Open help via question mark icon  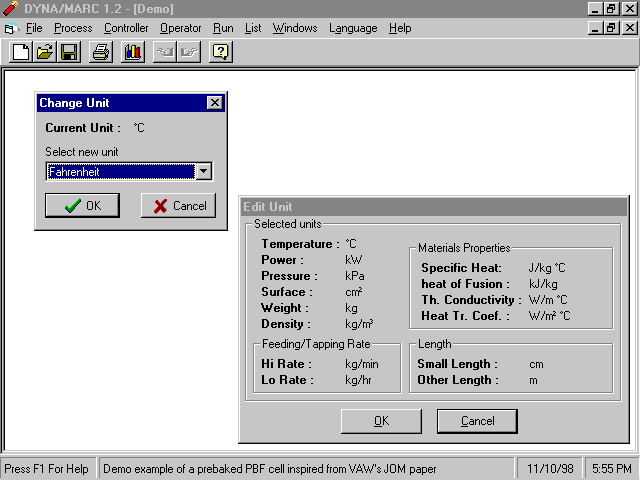[x=221, y=52]
